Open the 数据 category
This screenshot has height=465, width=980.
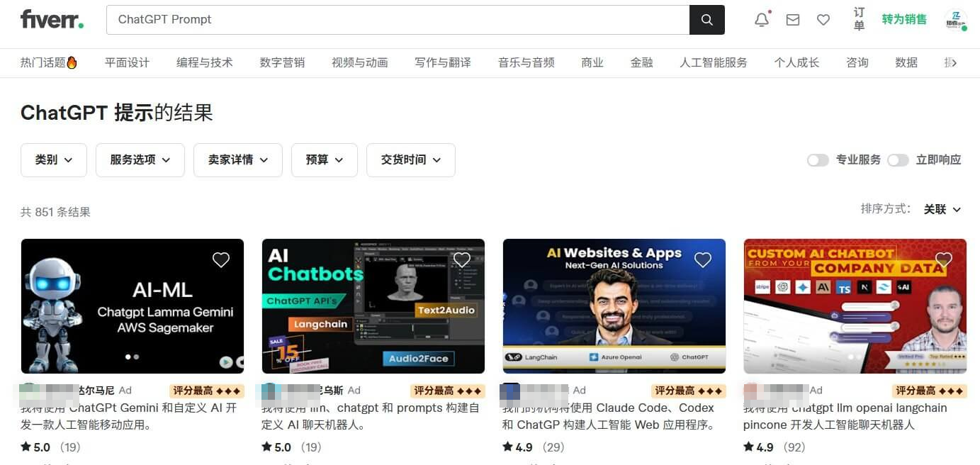[x=906, y=62]
